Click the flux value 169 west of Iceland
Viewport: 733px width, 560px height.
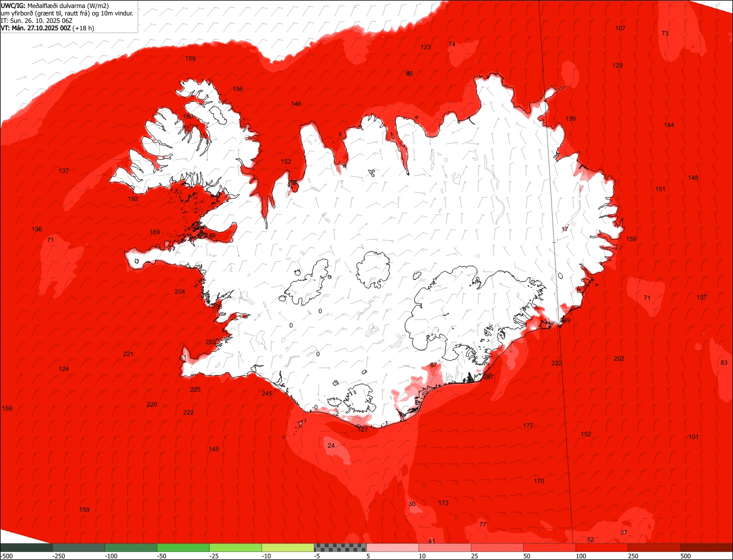155,232
